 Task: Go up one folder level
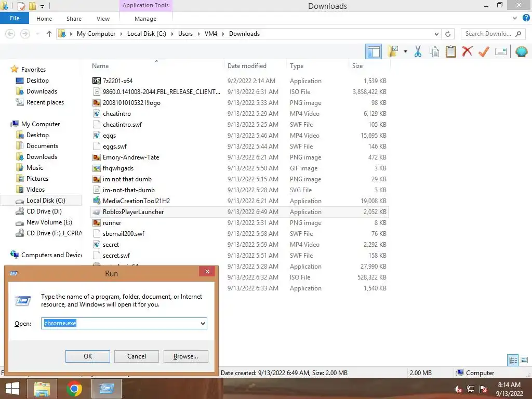click(49, 34)
